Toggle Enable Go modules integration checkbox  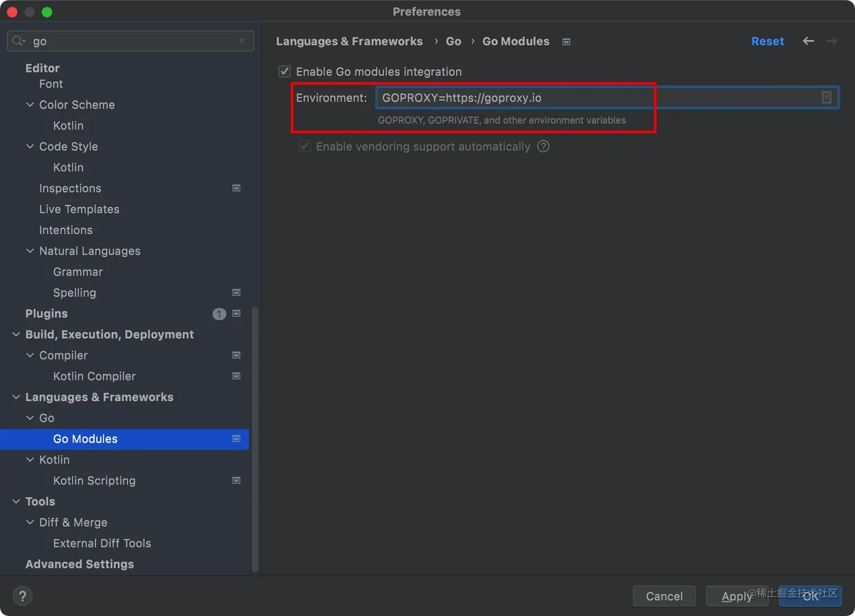point(284,72)
